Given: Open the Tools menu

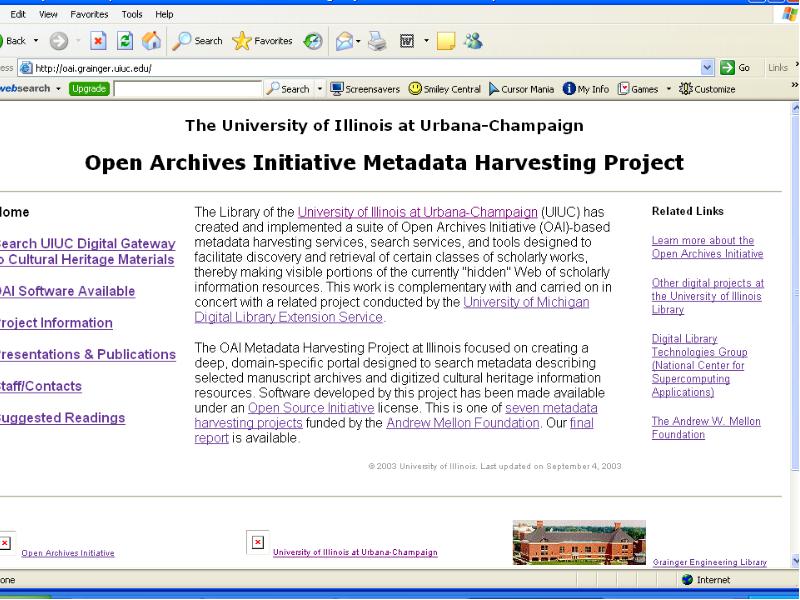Looking at the screenshot, I should click(x=132, y=14).
